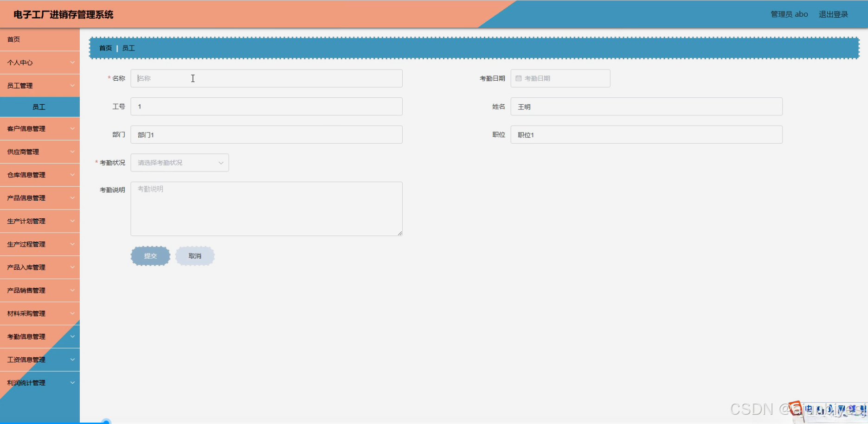The width and height of the screenshot is (868, 424).
Task: Click chevron next to 产品信息管理
Action: coord(72,198)
